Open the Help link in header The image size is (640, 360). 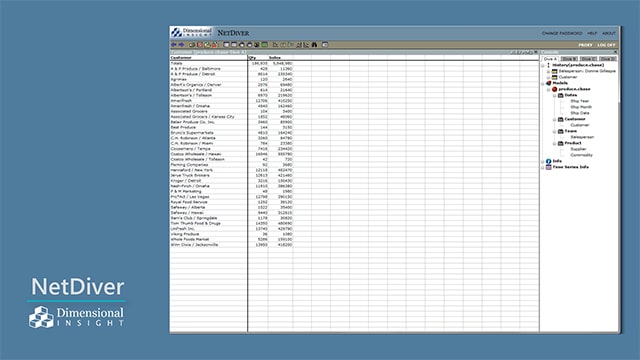[592, 33]
